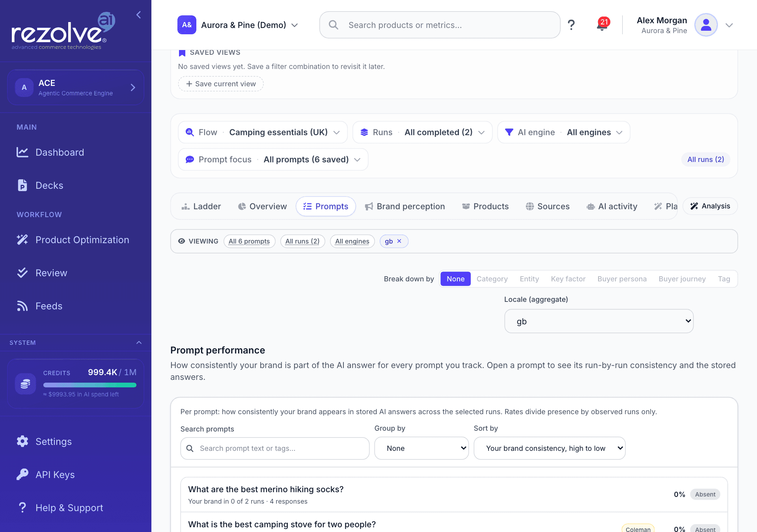
Task: Open the AI engine All engines dropdown
Action: pos(564,132)
